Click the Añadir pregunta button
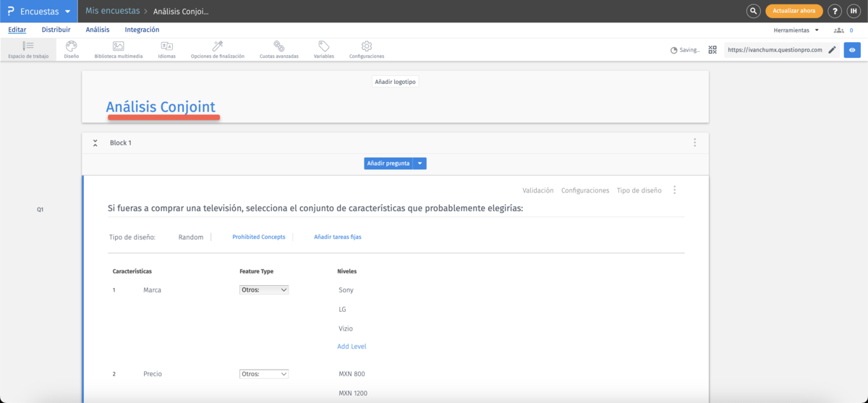This screenshot has height=403, width=868. 388,164
